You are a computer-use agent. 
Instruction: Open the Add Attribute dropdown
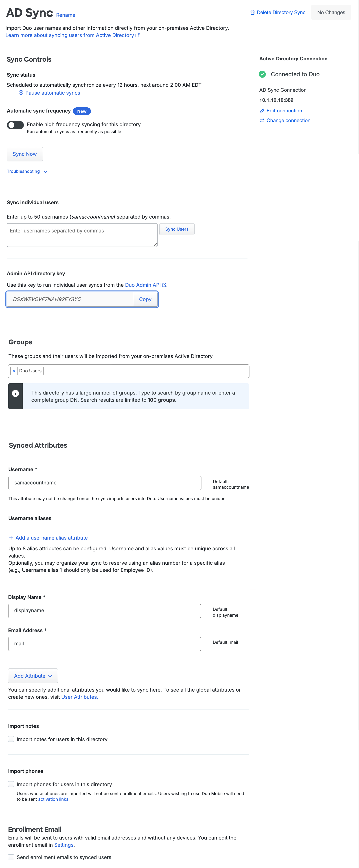tap(32, 676)
